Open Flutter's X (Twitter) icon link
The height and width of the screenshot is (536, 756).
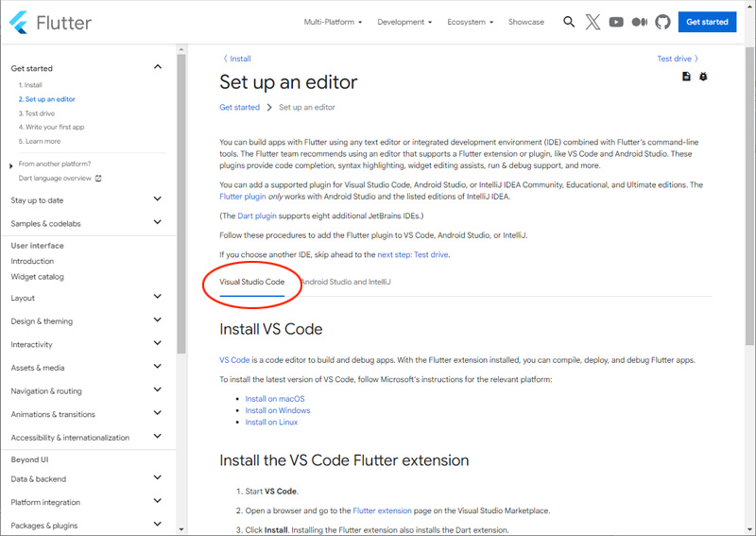(x=593, y=22)
